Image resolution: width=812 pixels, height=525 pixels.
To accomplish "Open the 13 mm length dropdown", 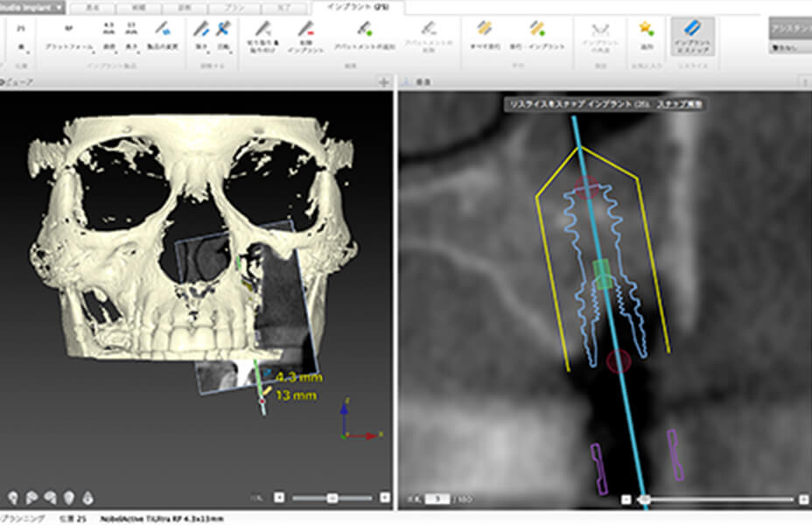I will point(131,38).
